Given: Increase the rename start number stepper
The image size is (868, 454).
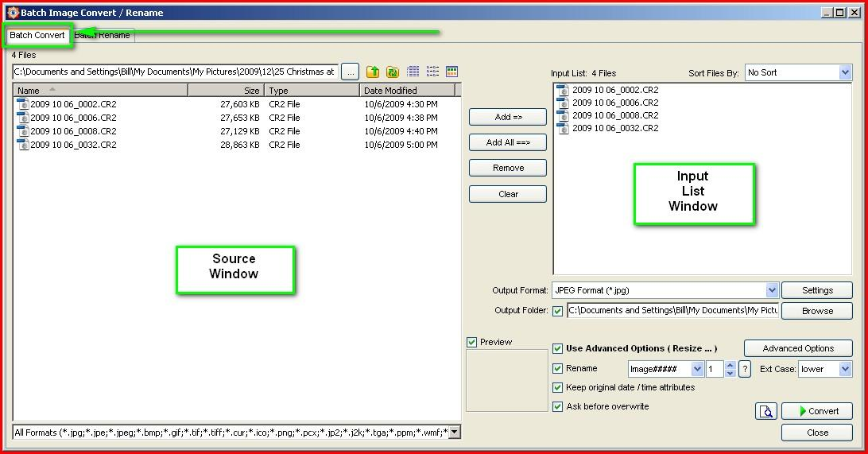Looking at the screenshot, I should 730,365.
